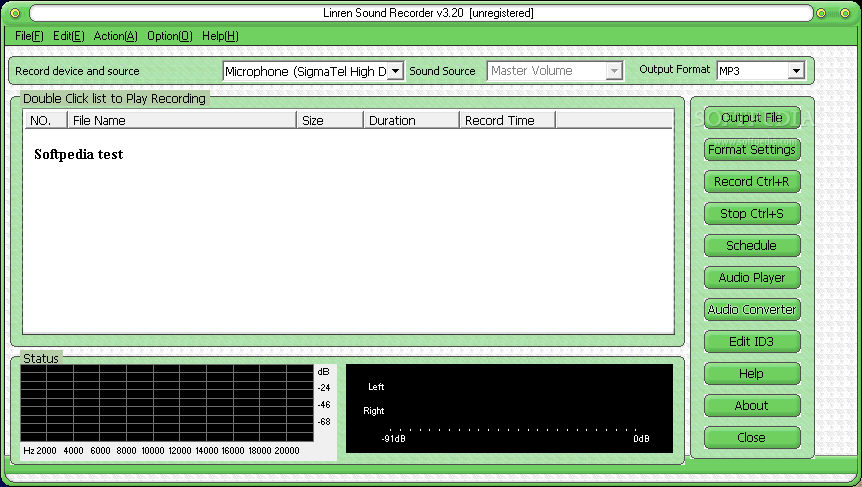The image size is (862, 487).
Task: Open the Schedule button
Action: pyautogui.click(x=752, y=245)
